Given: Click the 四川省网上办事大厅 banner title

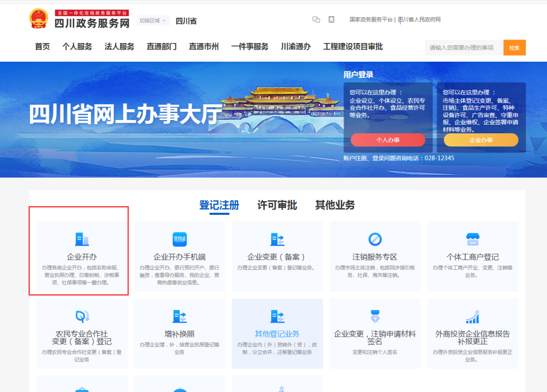Looking at the screenshot, I should pos(126,114).
